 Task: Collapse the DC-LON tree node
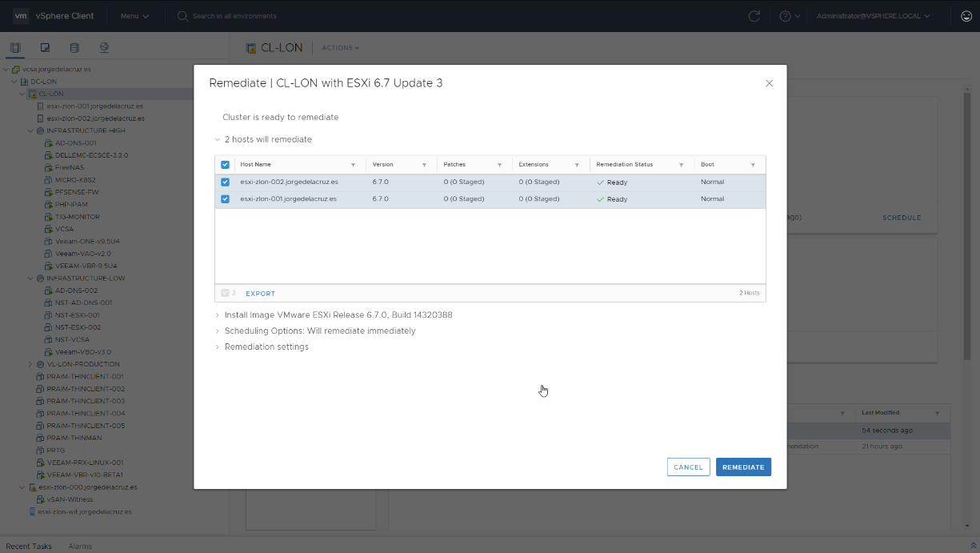[x=14, y=82]
